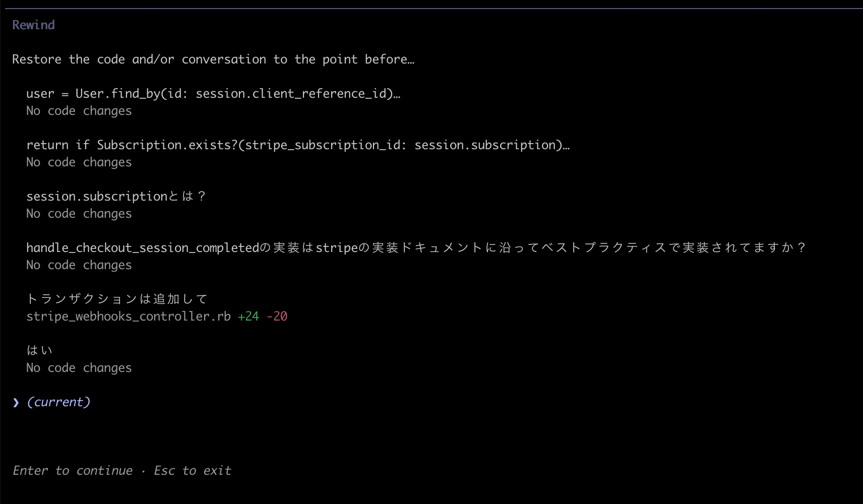This screenshot has height=504, width=863.
Task: Click the 'Enter to continue' hint
Action: pos(73,471)
